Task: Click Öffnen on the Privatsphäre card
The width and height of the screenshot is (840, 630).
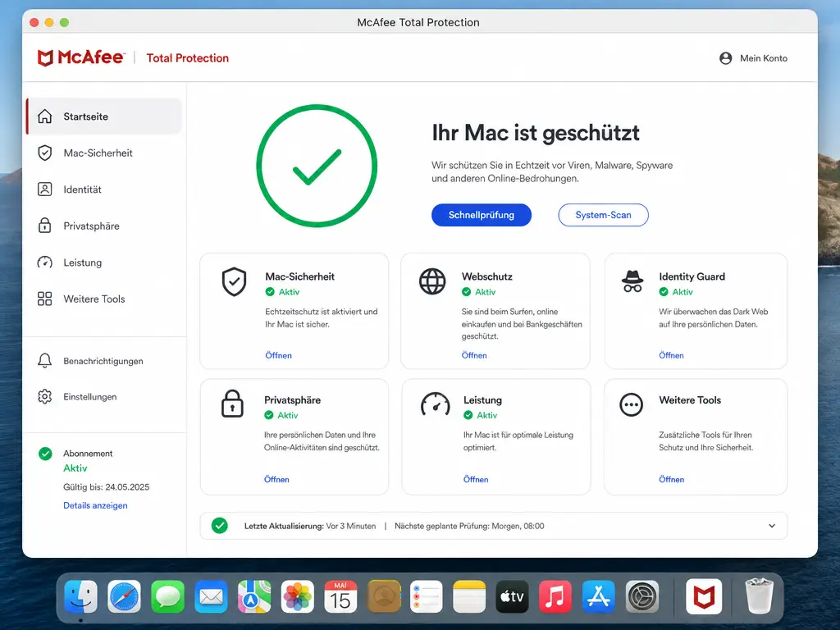Action: [276, 479]
